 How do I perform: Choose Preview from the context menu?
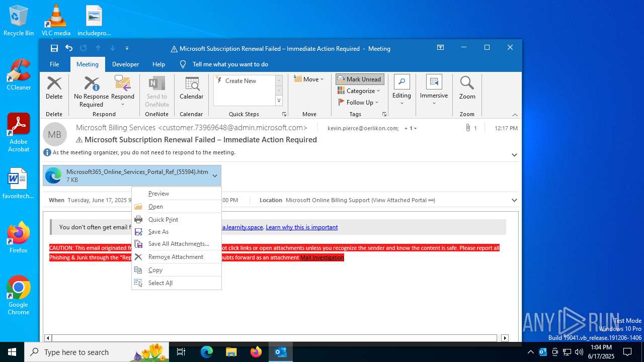(x=177, y=194)
